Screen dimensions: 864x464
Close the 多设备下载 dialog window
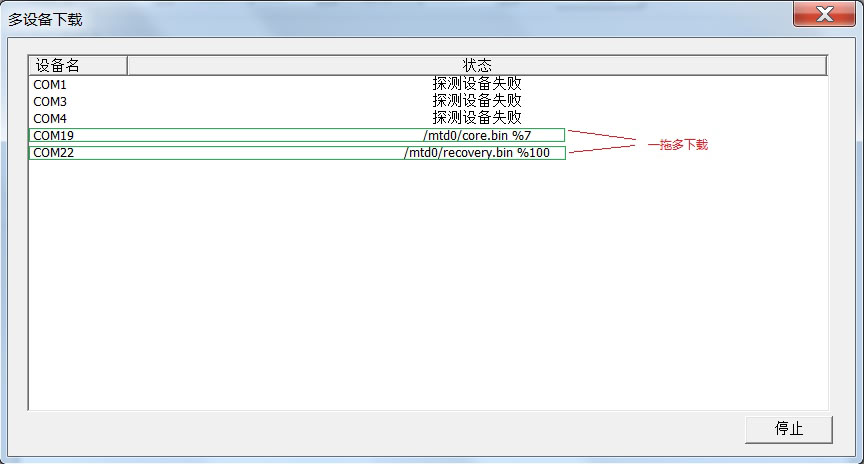tap(823, 16)
